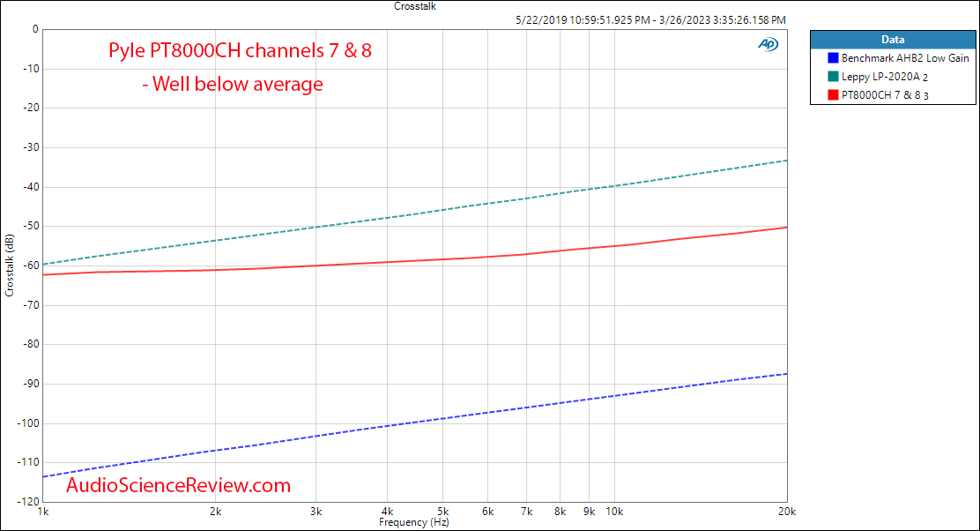Click the '0' tick on the dB axis
Image resolution: width=980 pixels, height=531 pixels.
tap(35, 29)
